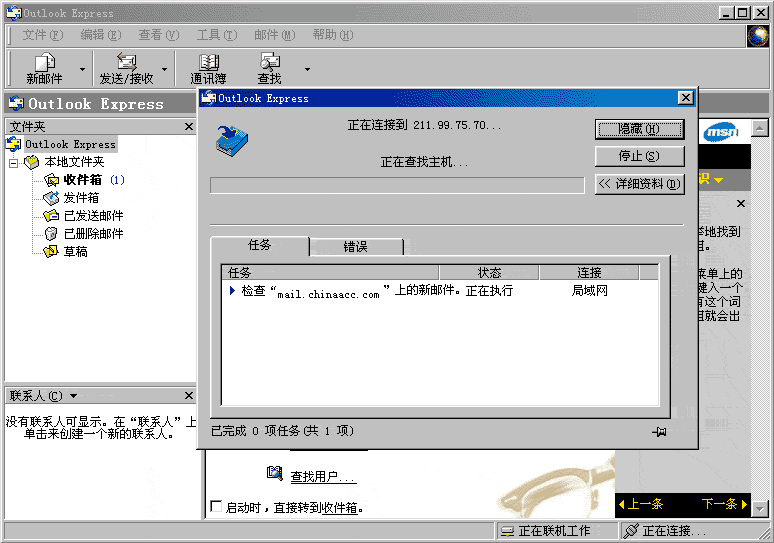Open the Sent Items (已发送邮件) folder
Image resolution: width=774 pixels, height=543 pixels.
pyautogui.click(x=93, y=216)
